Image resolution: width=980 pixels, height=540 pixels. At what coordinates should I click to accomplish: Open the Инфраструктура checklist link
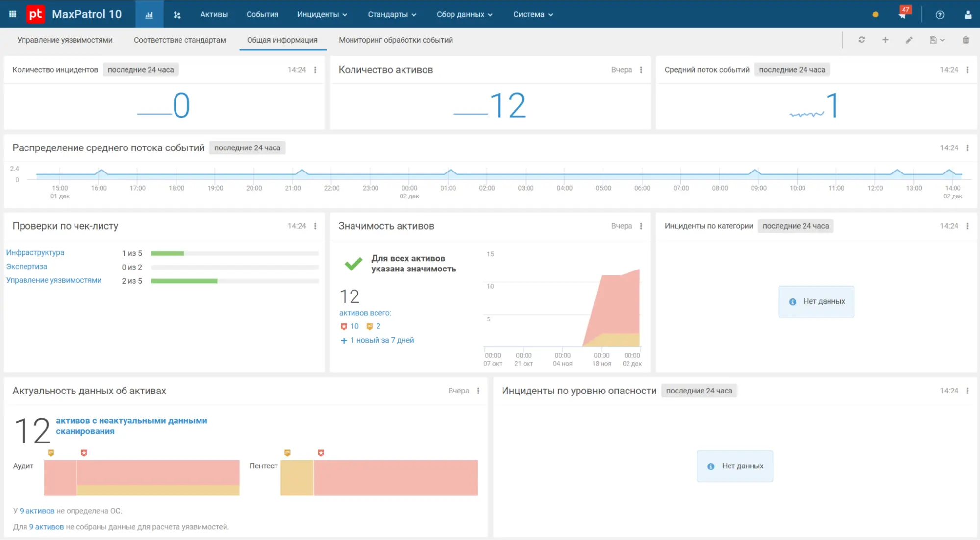point(35,252)
